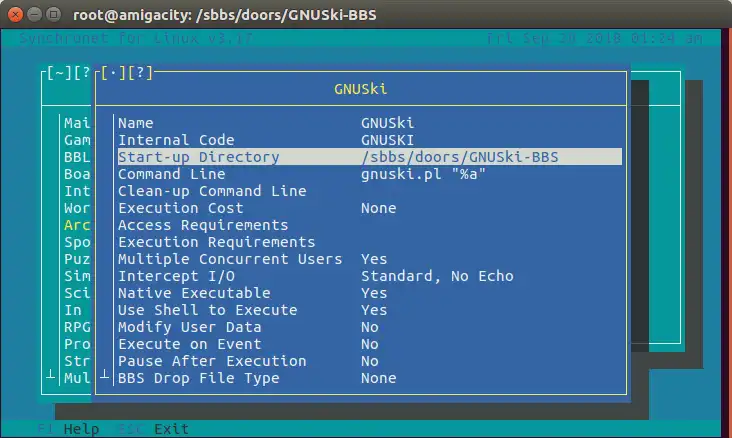Select 'Pro' section in background list
Image resolution: width=732 pixels, height=438 pixels.
pyautogui.click(x=77, y=344)
